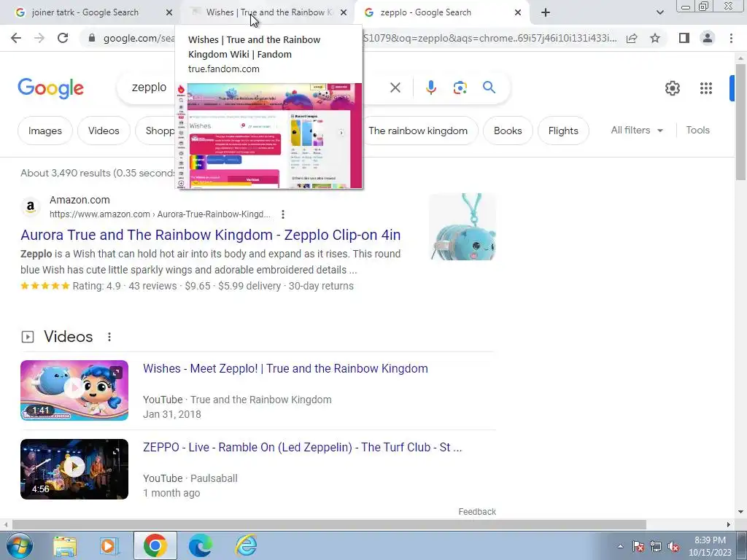This screenshot has width=747, height=560.
Task: Close the zepplo search tab
Action: (518, 12)
